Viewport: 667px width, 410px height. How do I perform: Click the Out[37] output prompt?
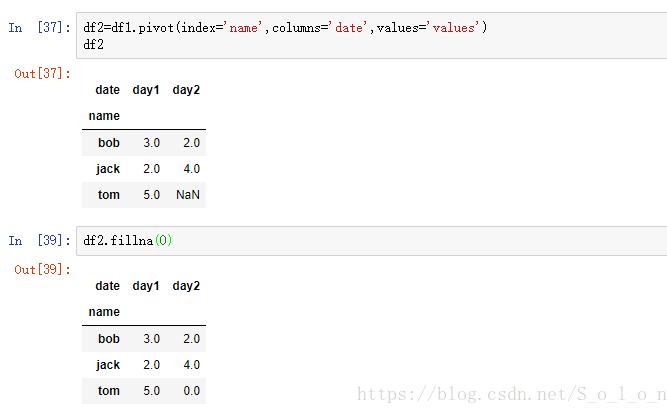(42, 74)
